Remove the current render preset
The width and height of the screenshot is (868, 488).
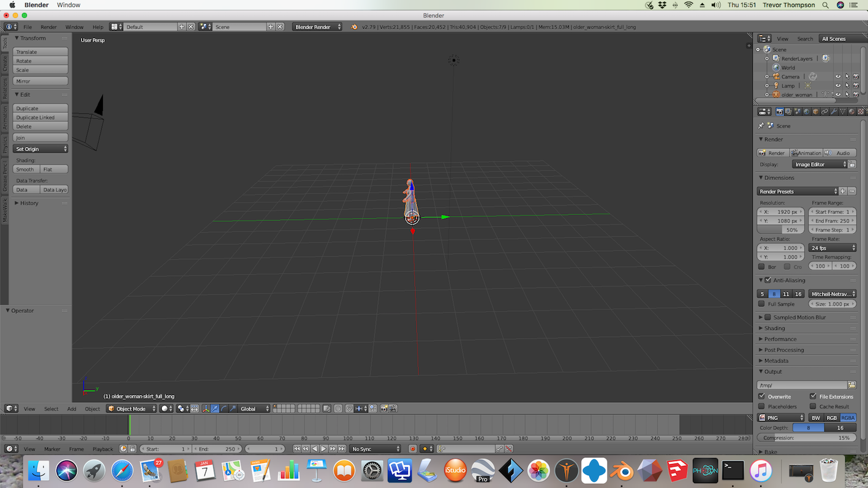point(851,192)
